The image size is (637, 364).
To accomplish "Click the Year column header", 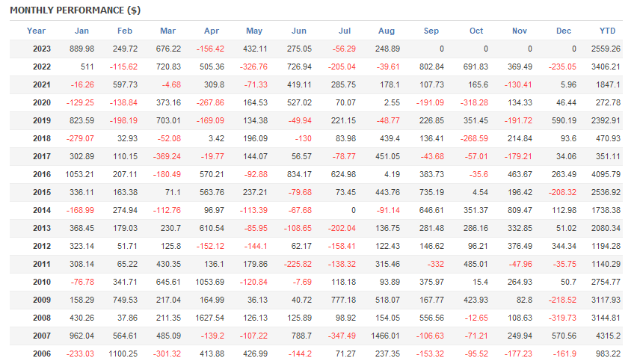I will click(36, 31).
